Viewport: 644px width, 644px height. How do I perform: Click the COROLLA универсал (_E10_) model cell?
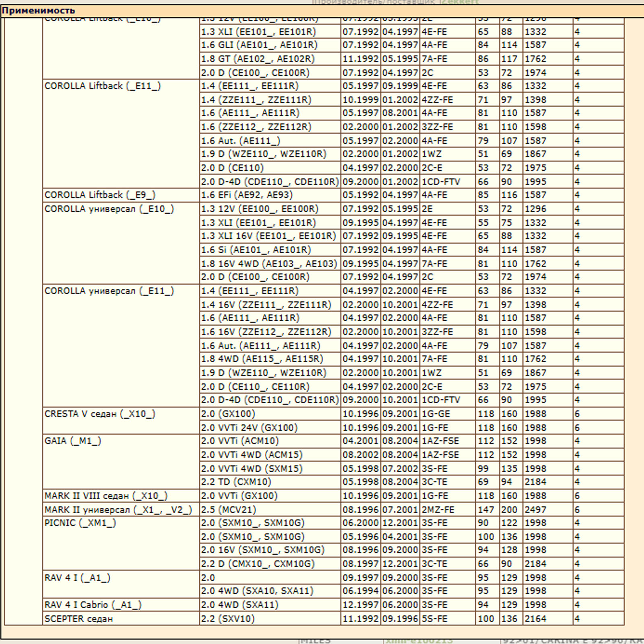tap(109, 209)
